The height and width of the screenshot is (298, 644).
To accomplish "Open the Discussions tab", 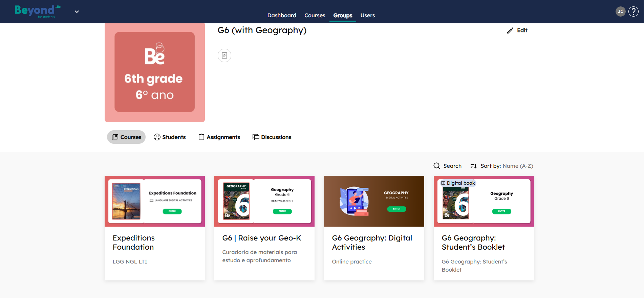I will click(272, 137).
